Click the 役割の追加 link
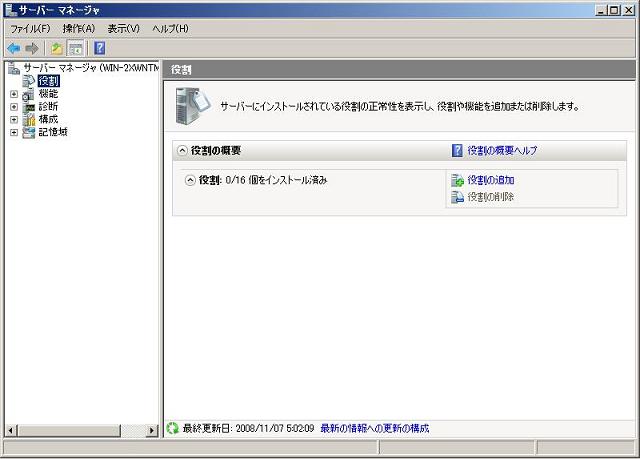640x459 pixels. (x=491, y=180)
